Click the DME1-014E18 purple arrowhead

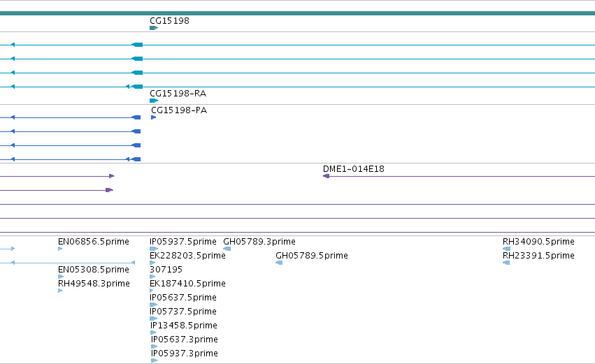coord(326,176)
